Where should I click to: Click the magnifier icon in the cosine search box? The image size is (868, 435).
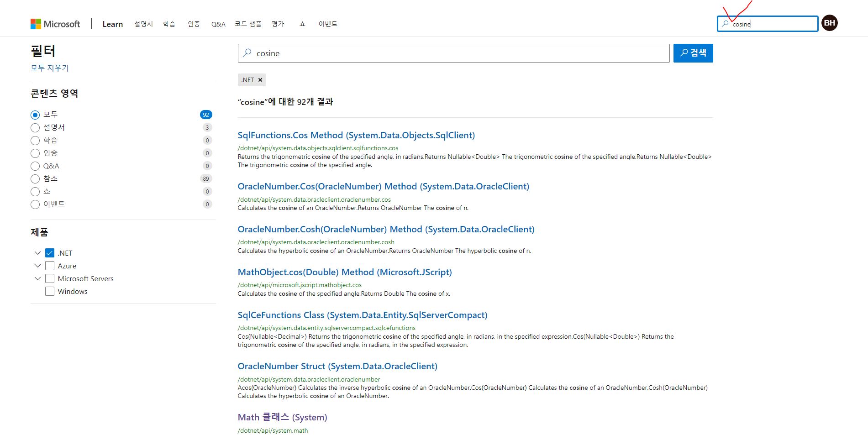(247, 53)
